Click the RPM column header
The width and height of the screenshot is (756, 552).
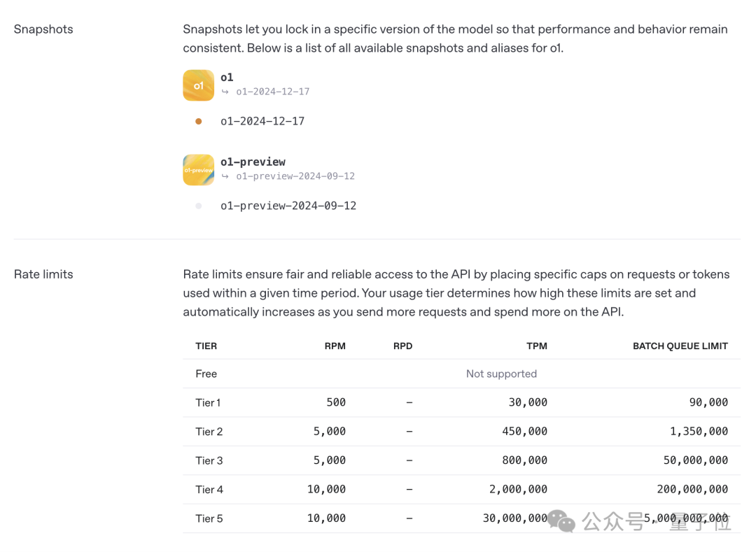(335, 346)
